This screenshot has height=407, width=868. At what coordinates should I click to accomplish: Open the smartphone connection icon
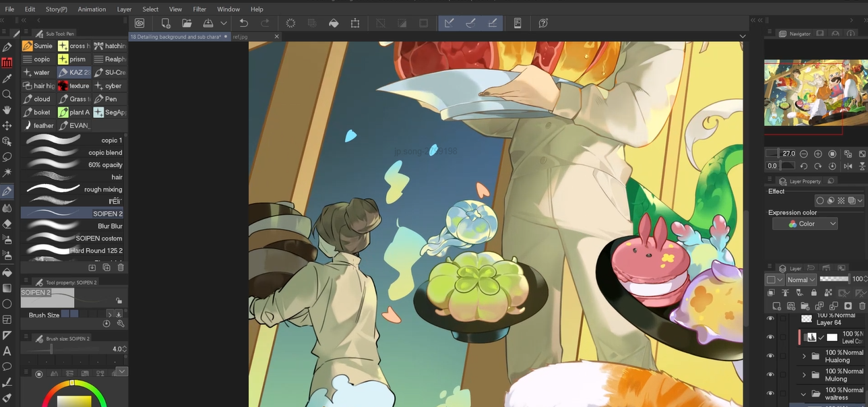(x=518, y=23)
